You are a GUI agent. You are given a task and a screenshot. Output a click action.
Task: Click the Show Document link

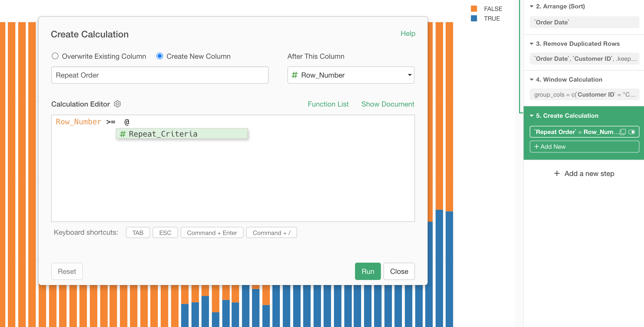point(388,104)
